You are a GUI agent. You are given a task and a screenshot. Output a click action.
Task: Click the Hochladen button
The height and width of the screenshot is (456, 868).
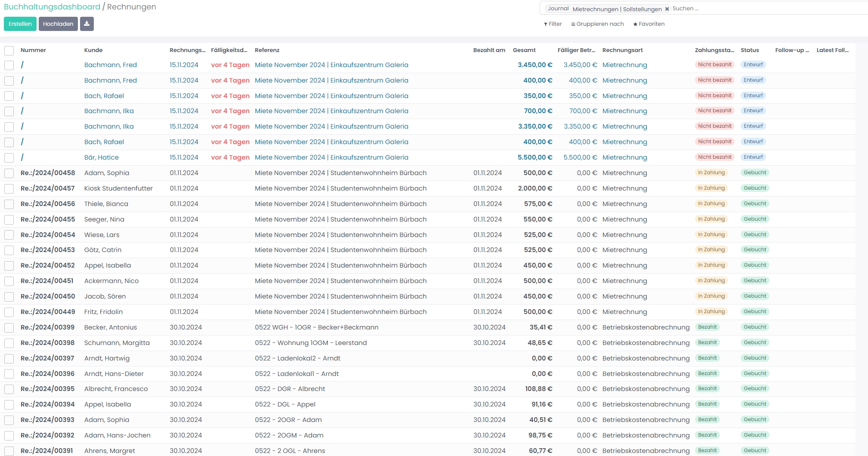(58, 24)
